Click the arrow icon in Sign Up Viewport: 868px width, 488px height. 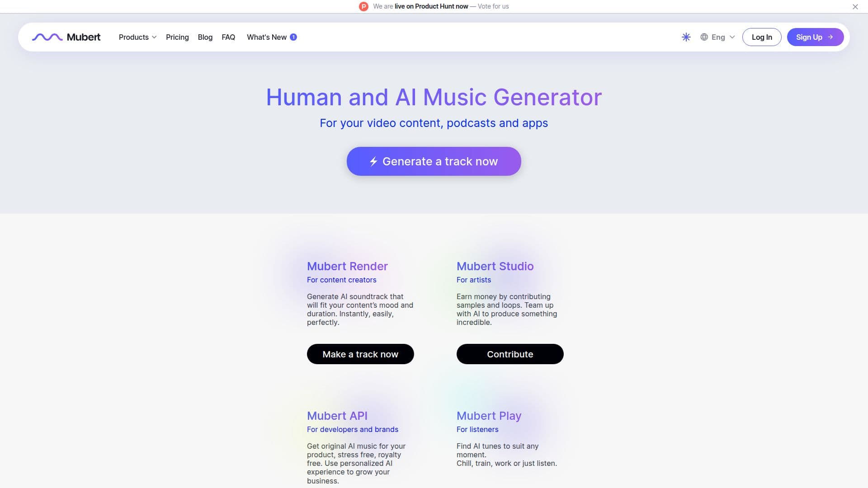[x=830, y=37]
